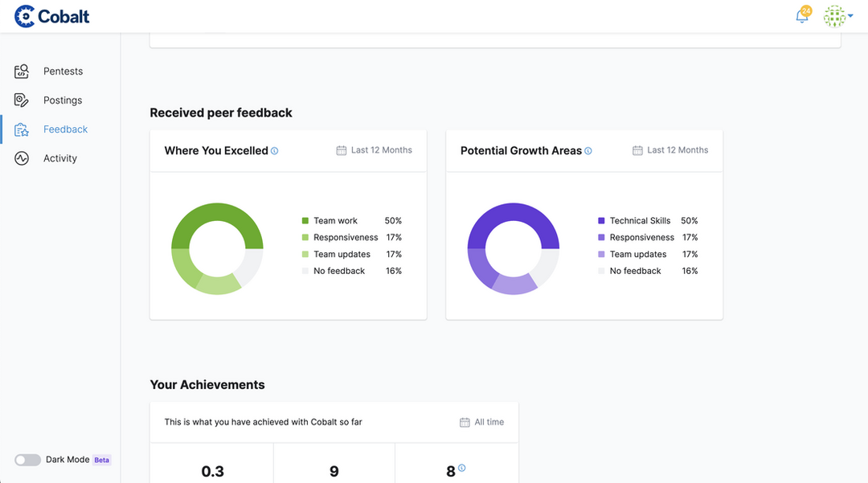Viewport: 868px width, 483px height.
Task: Click the Postings sidebar icon
Action: [x=22, y=100]
